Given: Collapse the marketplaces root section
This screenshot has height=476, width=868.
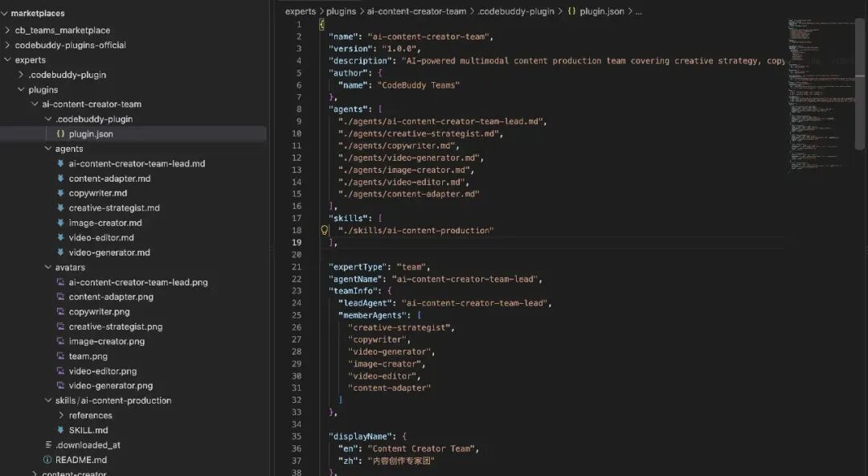Looking at the screenshot, I should click(5, 13).
